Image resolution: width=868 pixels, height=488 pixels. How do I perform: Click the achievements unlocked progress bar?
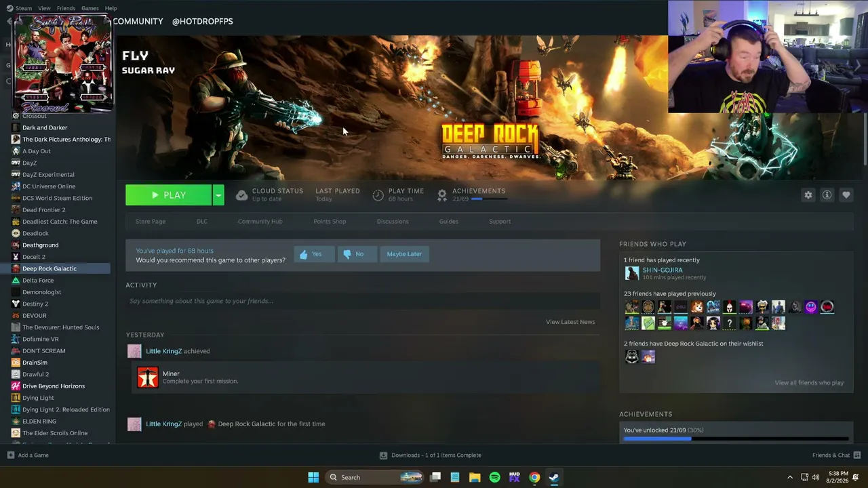click(x=736, y=439)
